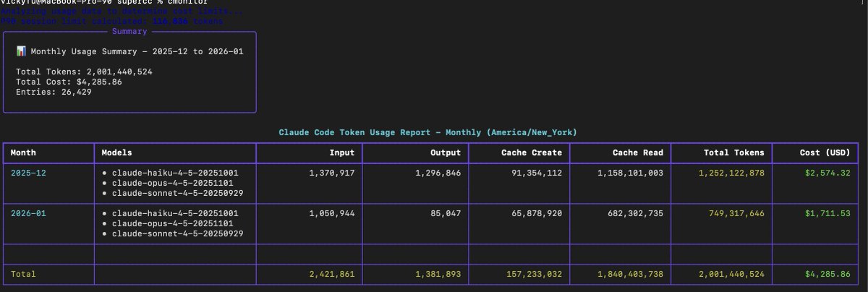The width and height of the screenshot is (868, 292).
Task: Click the Input column header
Action: [x=342, y=153]
